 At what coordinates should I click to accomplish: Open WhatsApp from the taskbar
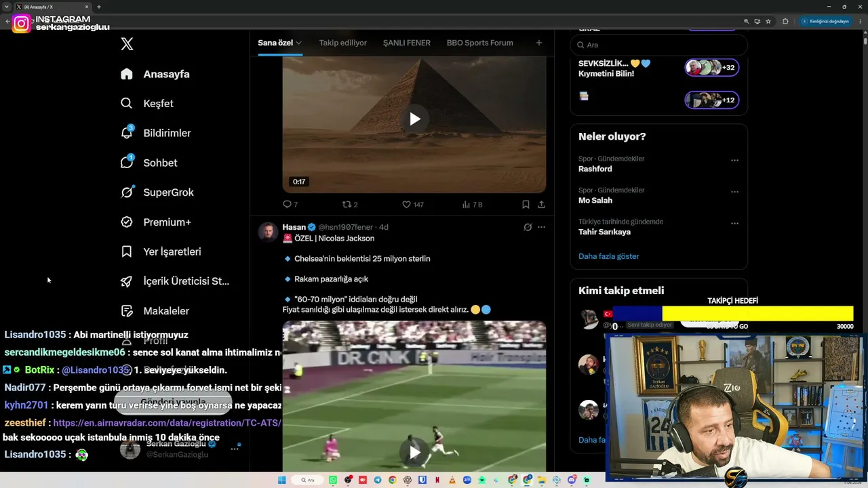click(x=333, y=480)
